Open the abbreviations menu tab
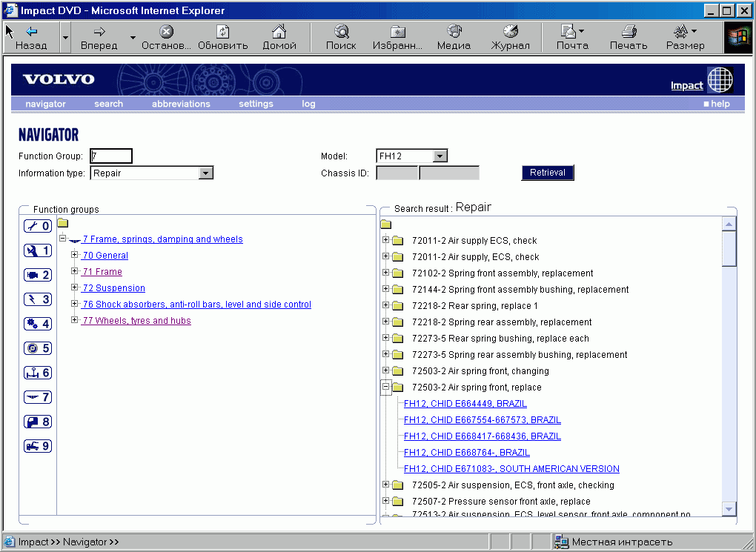756x552 pixels. point(181,104)
